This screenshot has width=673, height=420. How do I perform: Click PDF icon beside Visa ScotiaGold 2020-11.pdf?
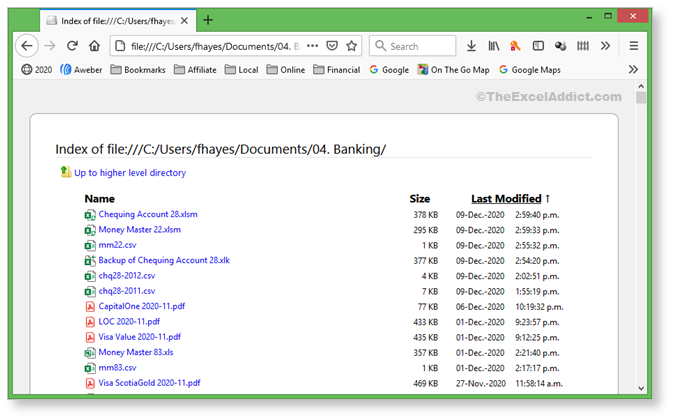[x=90, y=384]
